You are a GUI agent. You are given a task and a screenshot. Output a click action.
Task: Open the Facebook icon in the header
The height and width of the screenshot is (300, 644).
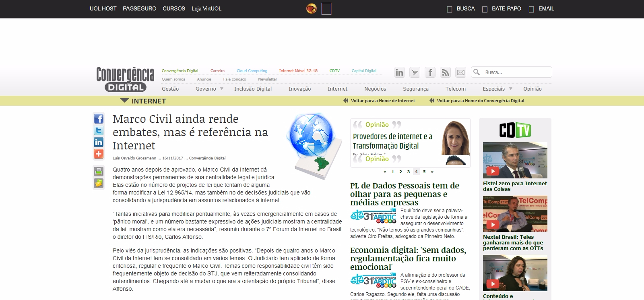[x=430, y=72]
